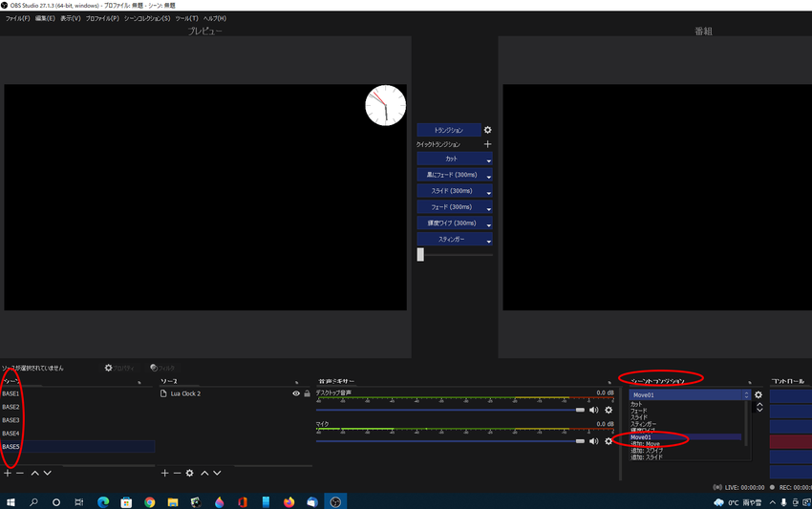The image size is (812, 509).
Task: Open the 編集(E) menu
Action: pyautogui.click(x=45, y=18)
